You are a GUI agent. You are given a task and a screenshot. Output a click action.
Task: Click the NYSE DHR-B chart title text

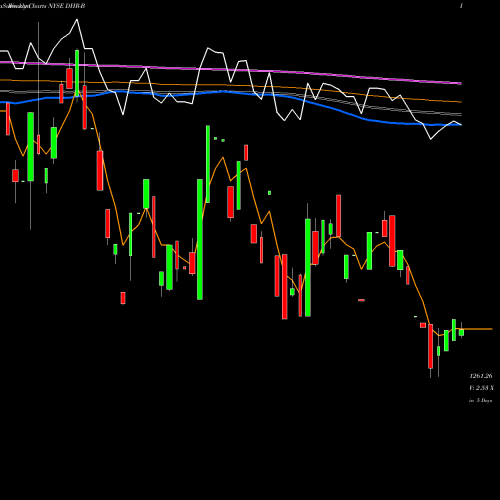43,6
